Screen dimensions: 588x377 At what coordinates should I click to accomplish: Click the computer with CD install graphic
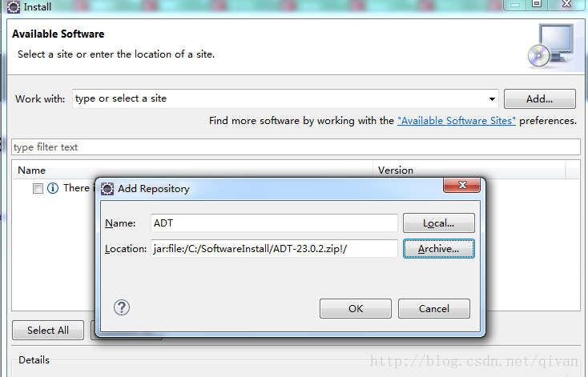click(550, 46)
